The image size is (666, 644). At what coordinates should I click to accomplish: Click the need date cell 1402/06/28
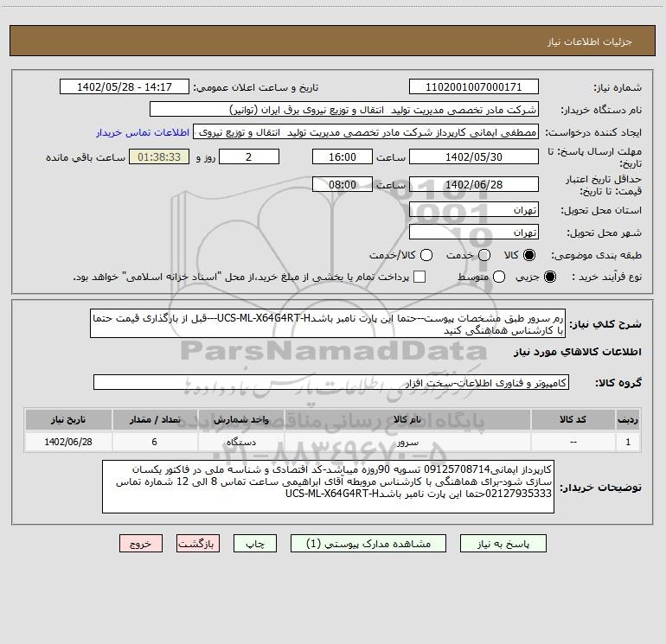pos(68,443)
